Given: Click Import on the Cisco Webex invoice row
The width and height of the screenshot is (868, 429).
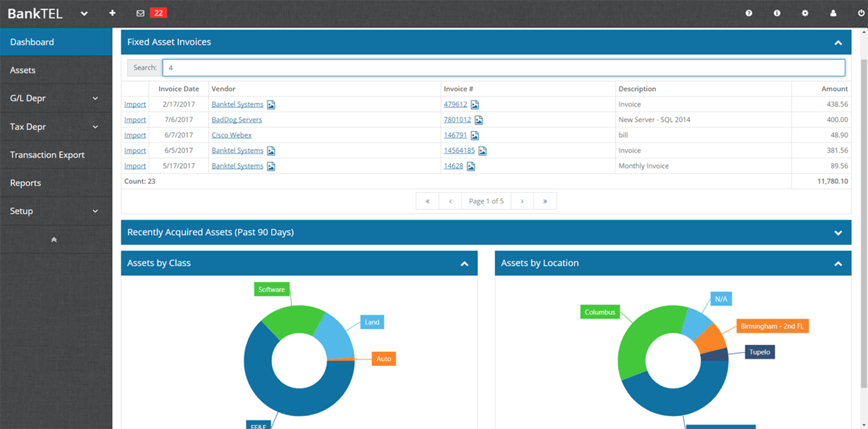Looking at the screenshot, I should click(134, 135).
